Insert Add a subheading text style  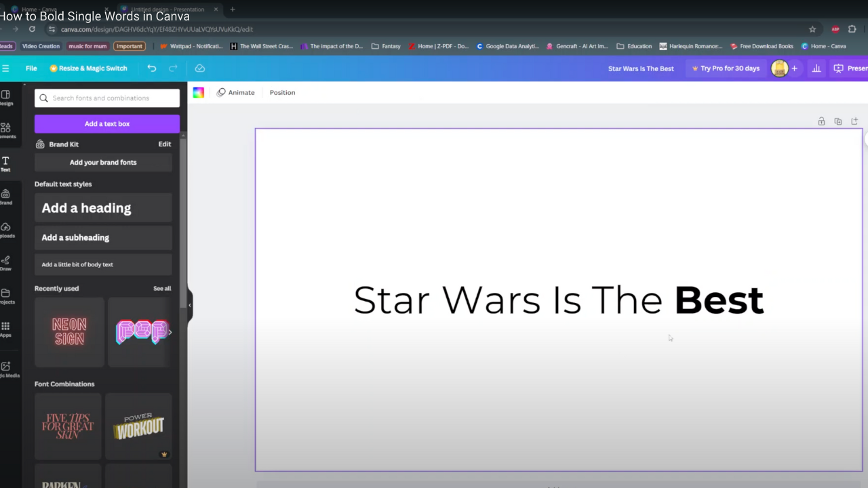[103, 238]
